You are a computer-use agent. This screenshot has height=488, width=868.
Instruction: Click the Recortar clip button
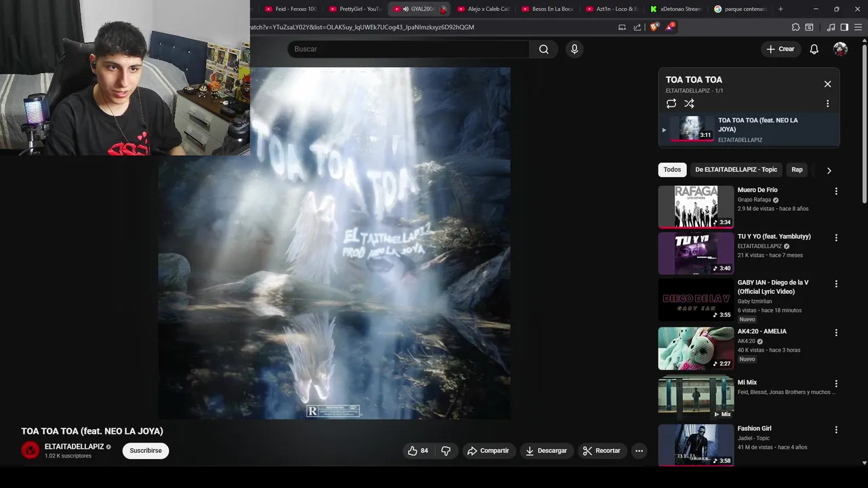click(x=601, y=451)
